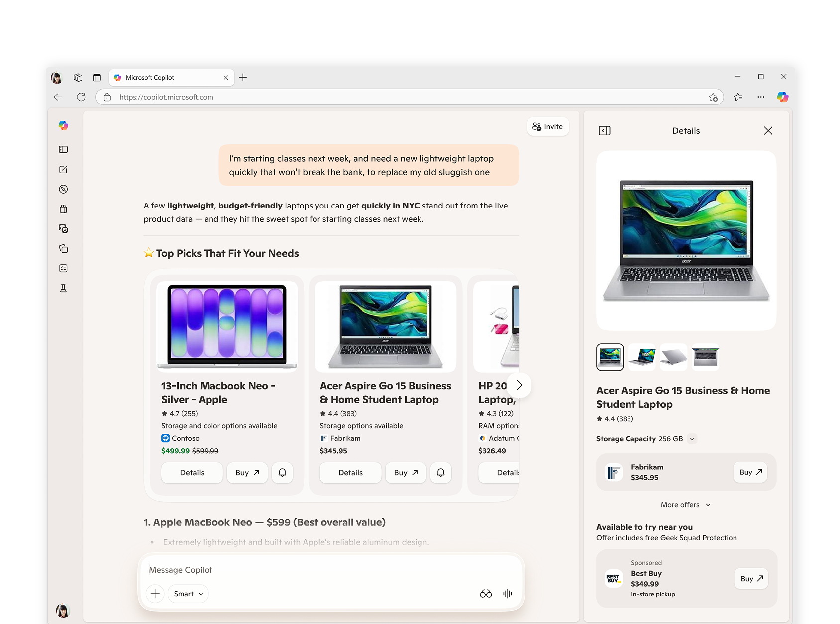Open the Smart mode dropdown

pos(187,594)
